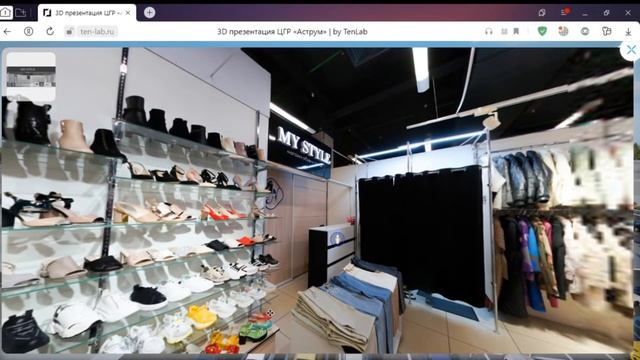The width and height of the screenshot is (640, 360).
Task: Go back with the left arrow
Action: pyautogui.click(x=7, y=31)
